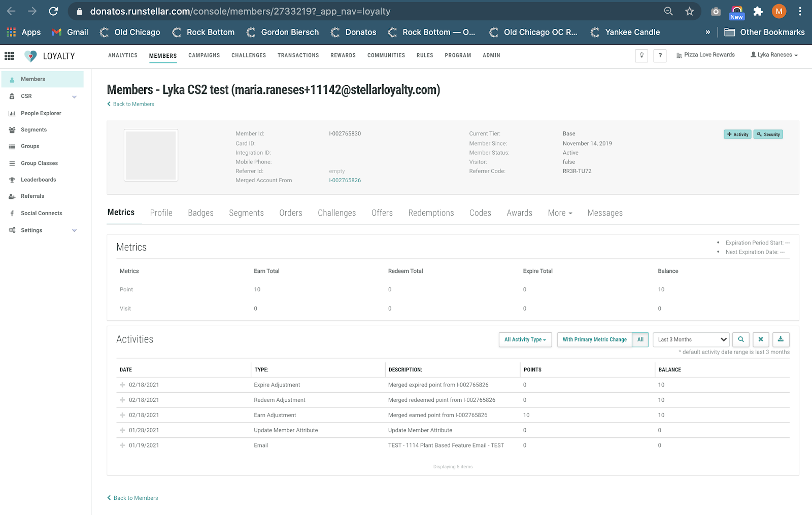Expand the 02/18/2021 Redeem Adjustment row
This screenshot has height=515, width=812.
(x=122, y=400)
